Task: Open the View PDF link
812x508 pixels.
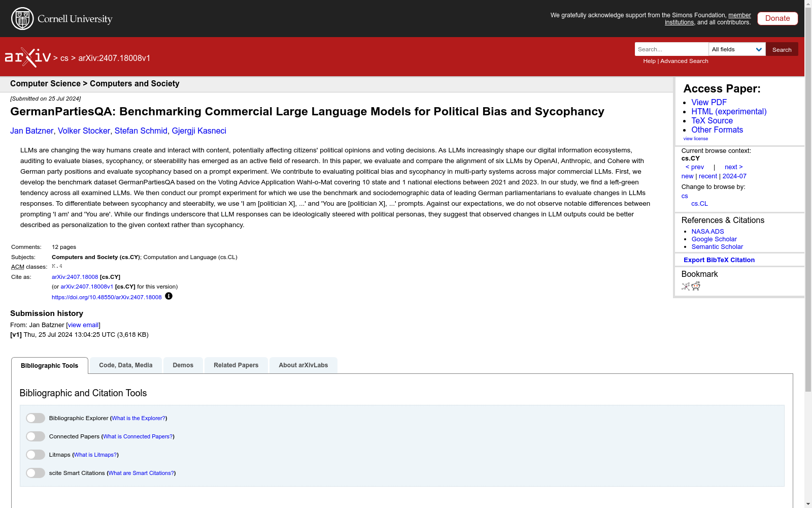Action: [x=709, y=102]
